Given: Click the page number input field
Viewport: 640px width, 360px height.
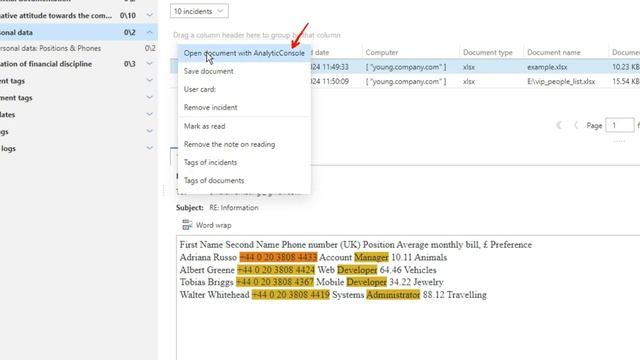Looking at the screenshot, I should (x=620, y=125).
